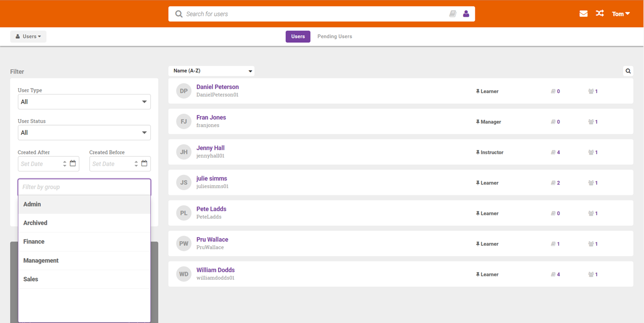Viewport: 644px width, 323px height.
Task: Click the Learner role label for julie simms
Action: pyautogui.click(x=489, y=183)
